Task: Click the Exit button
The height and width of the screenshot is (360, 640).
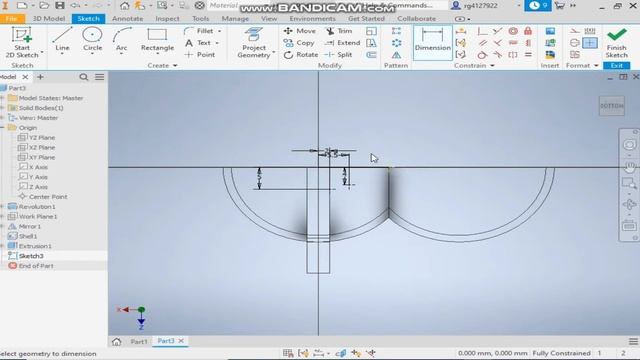Action: click(x=616, y=65)
